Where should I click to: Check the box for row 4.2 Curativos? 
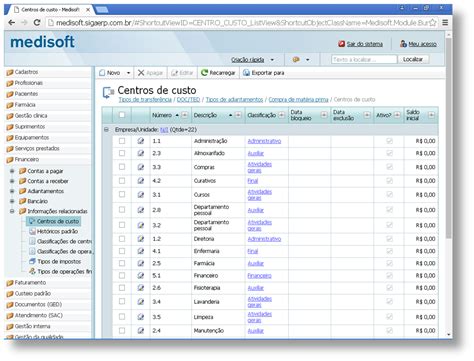122,181
